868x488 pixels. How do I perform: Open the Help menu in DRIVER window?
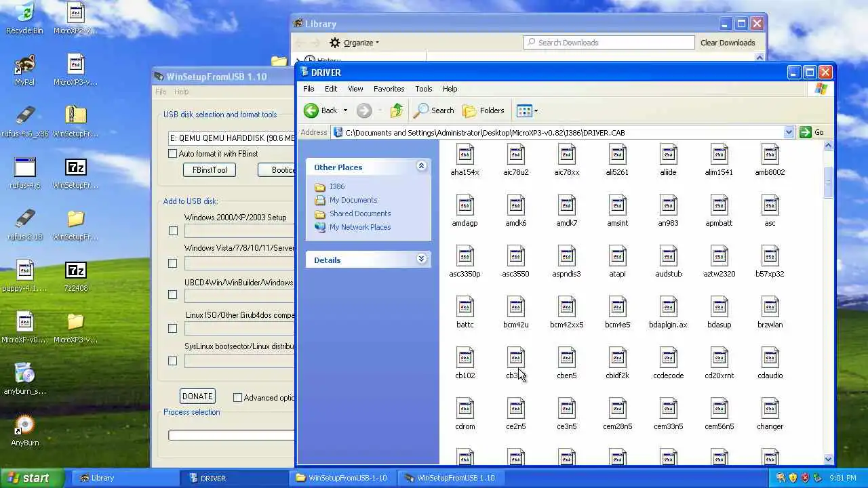coord(450,89)
